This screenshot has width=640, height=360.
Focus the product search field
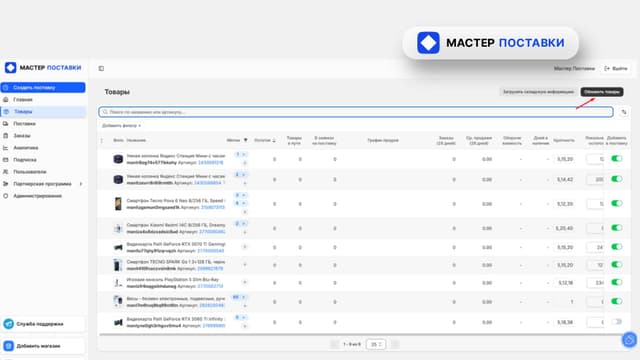(356, 112)
